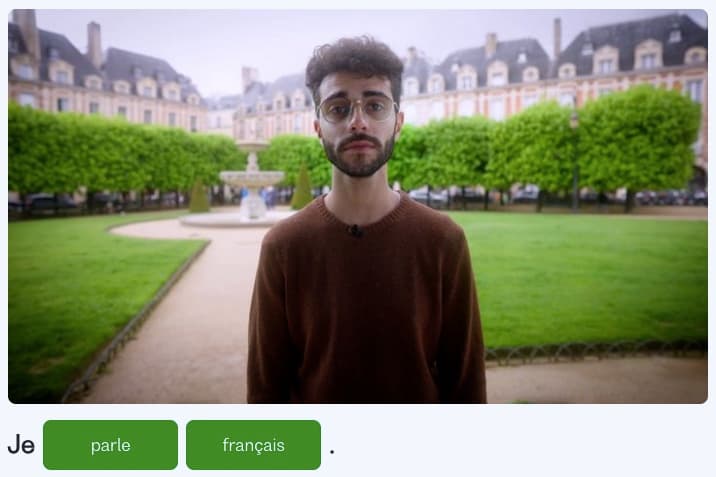Click the word "Je" starting the sentence
Screen dimensions: 716x477
pos(21,445)
